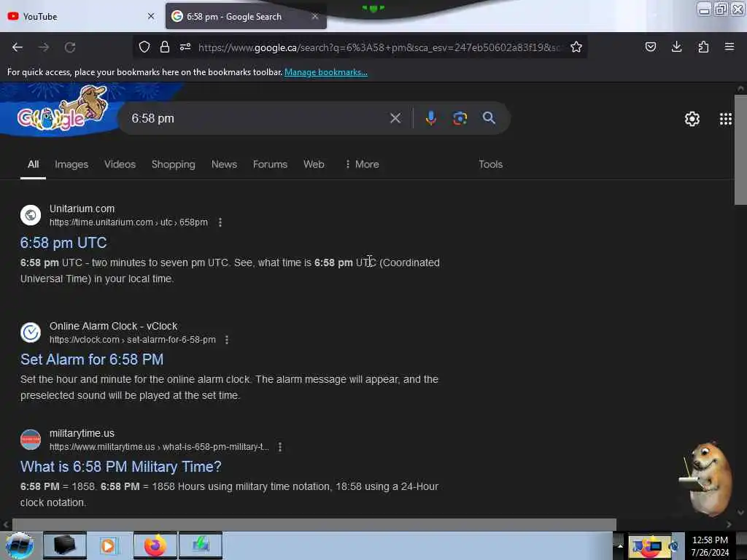
Task: Click the Unitarium.com globe favicon
Action: pos(31,215)
